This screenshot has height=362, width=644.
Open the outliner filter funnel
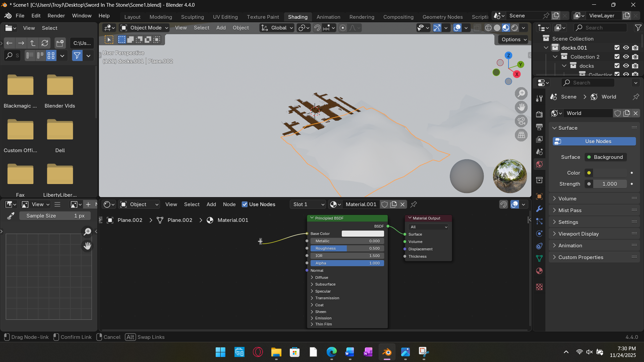coord(638,28)
